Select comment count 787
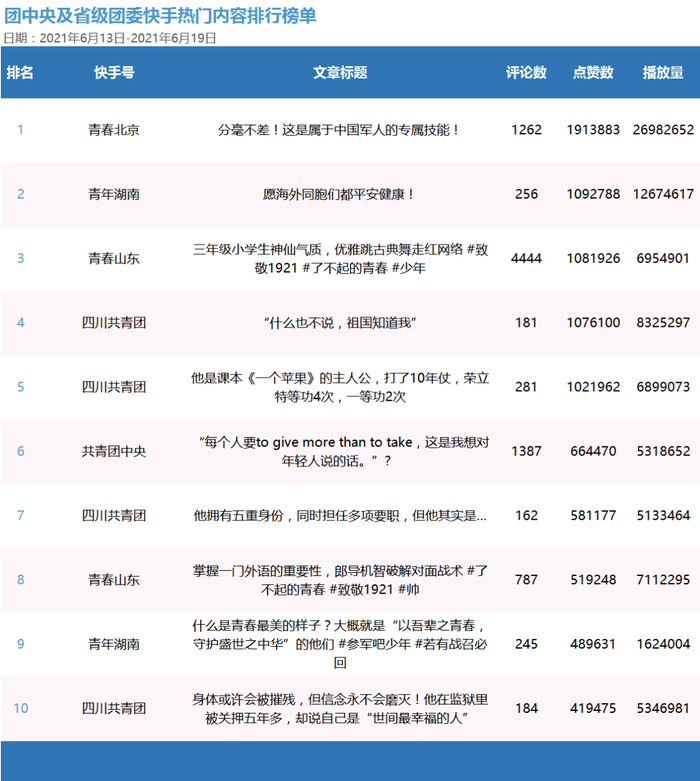The height and width of the screenshot is (781, 700). pos(526,580)
